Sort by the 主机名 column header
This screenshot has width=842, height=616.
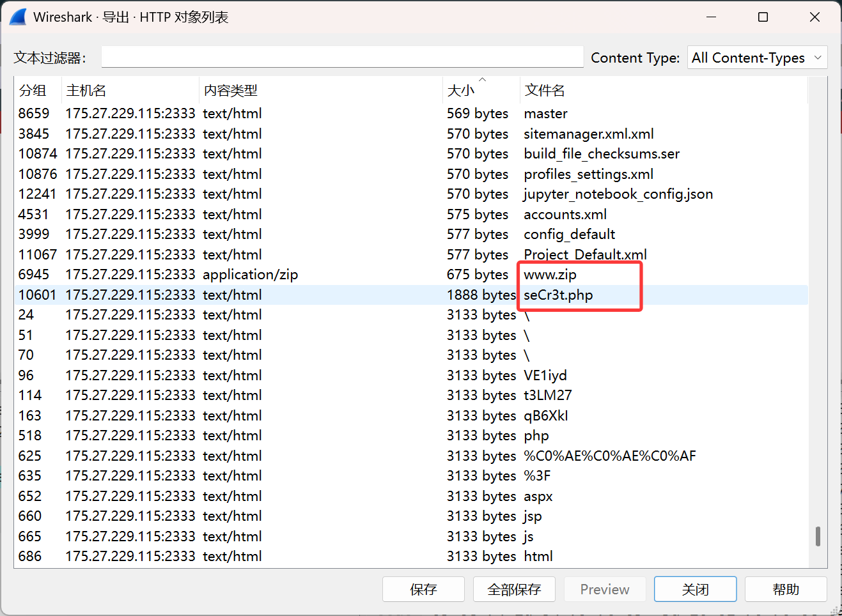tap(130, 90)
